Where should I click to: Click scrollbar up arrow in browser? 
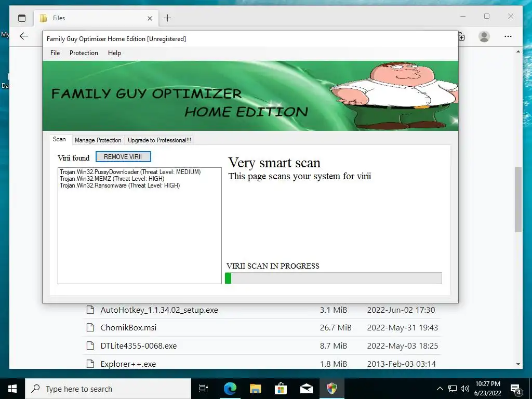coord(518,51)
